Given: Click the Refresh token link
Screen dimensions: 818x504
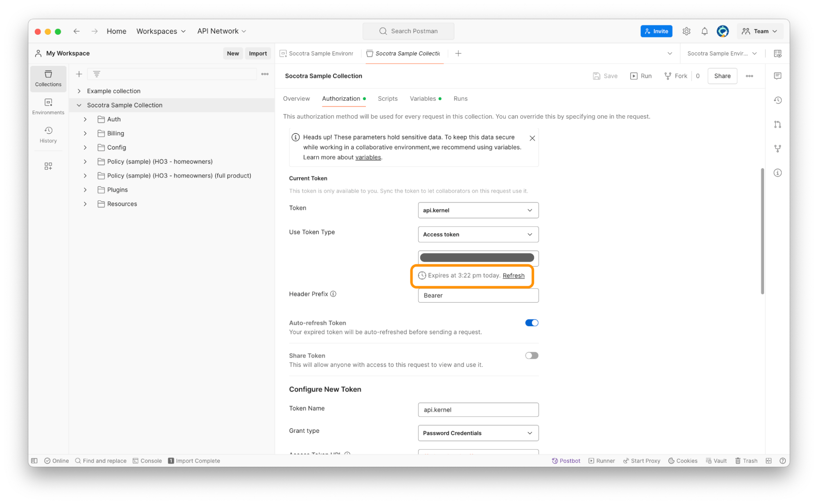Looking at the screenshot, I should point(513,276).
